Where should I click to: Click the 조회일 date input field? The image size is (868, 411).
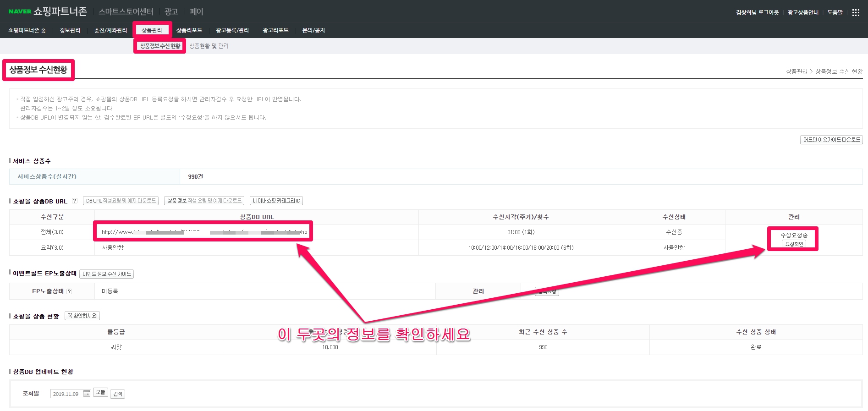[66, 394]
